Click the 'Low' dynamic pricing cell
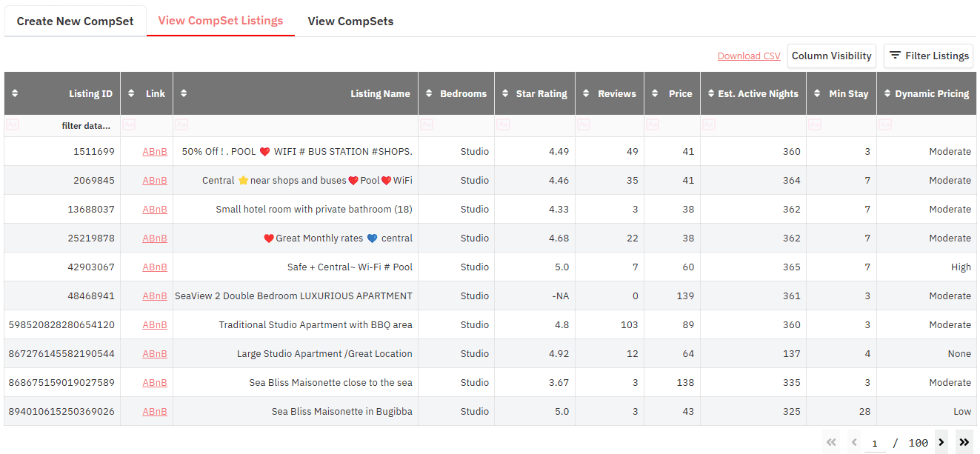This screenshot has height=454, width=980. click(927, 411)
